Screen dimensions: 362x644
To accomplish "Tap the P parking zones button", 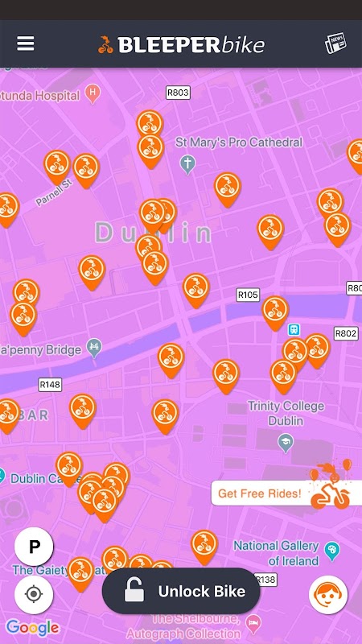I will click(x=34, y=547).
